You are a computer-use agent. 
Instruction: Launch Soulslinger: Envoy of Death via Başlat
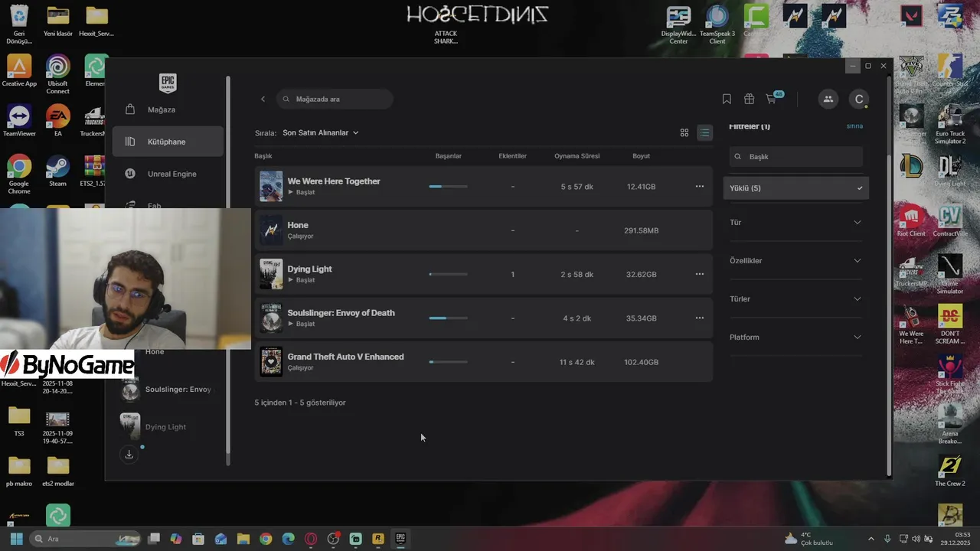point(302,324)
